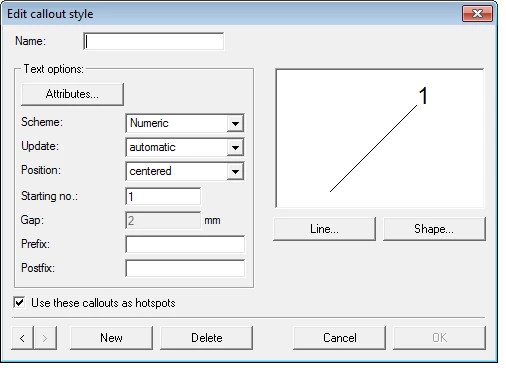Screen dimensions: 506x370
Task: Close the Edit callout style dialog
Action: pos(477,13)
